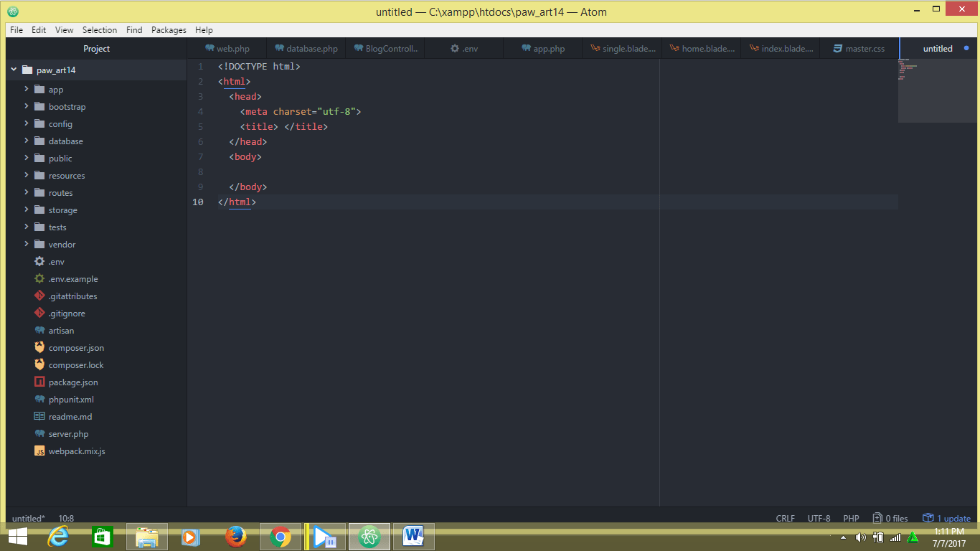Viewport: 980px width, 551px height.
Task: Click the Composer icon next to composer.json
Action: coord(39,347)
